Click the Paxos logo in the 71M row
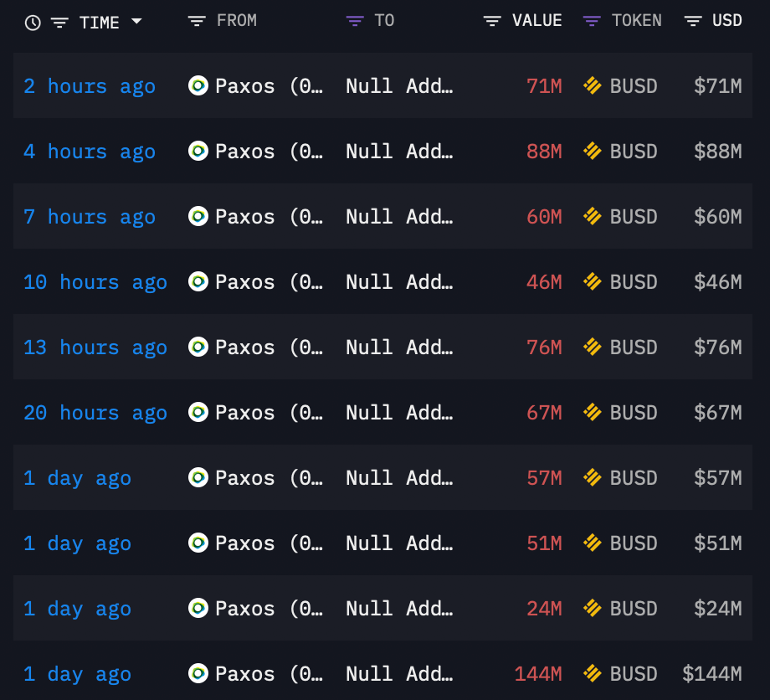This screenshot has width=770, height=700. coord(198,85)
